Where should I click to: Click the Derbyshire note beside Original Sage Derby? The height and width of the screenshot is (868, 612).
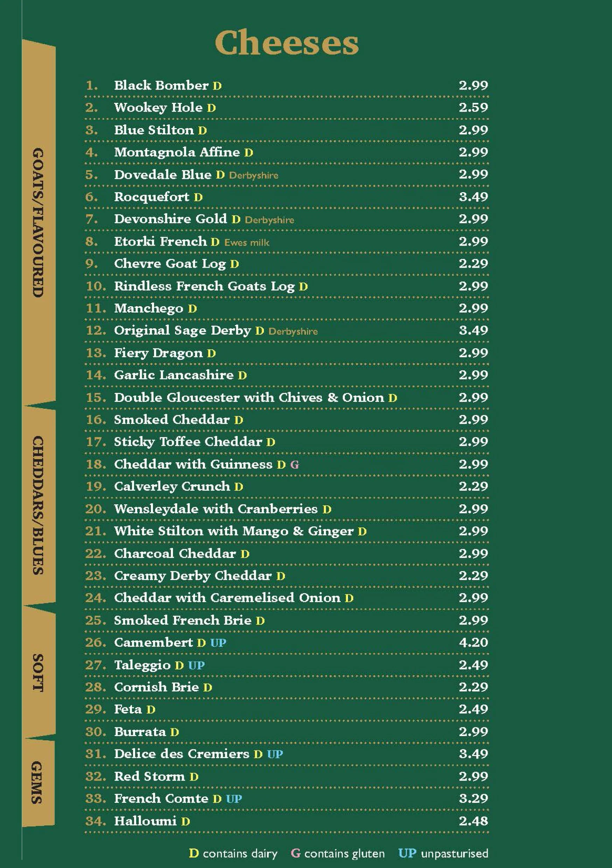pos(293,331)
